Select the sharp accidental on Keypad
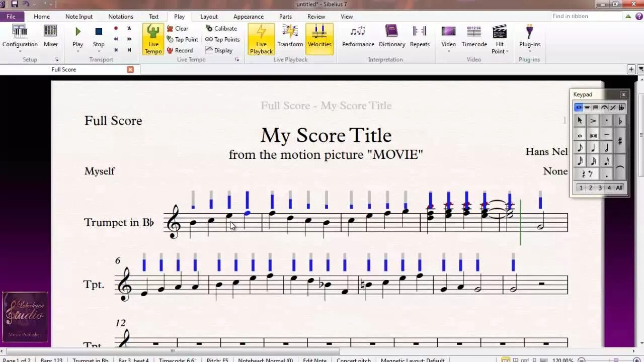 coord(620,141)
